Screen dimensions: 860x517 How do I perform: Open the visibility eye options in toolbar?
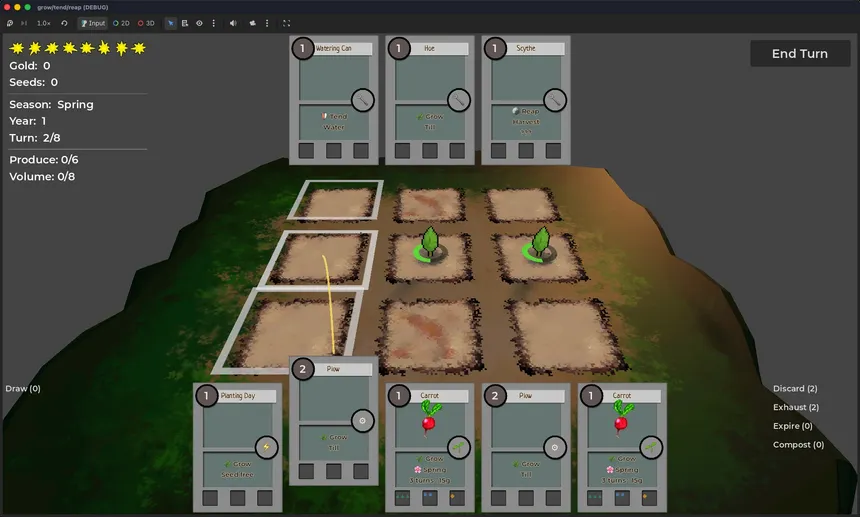tap(199, 22)
